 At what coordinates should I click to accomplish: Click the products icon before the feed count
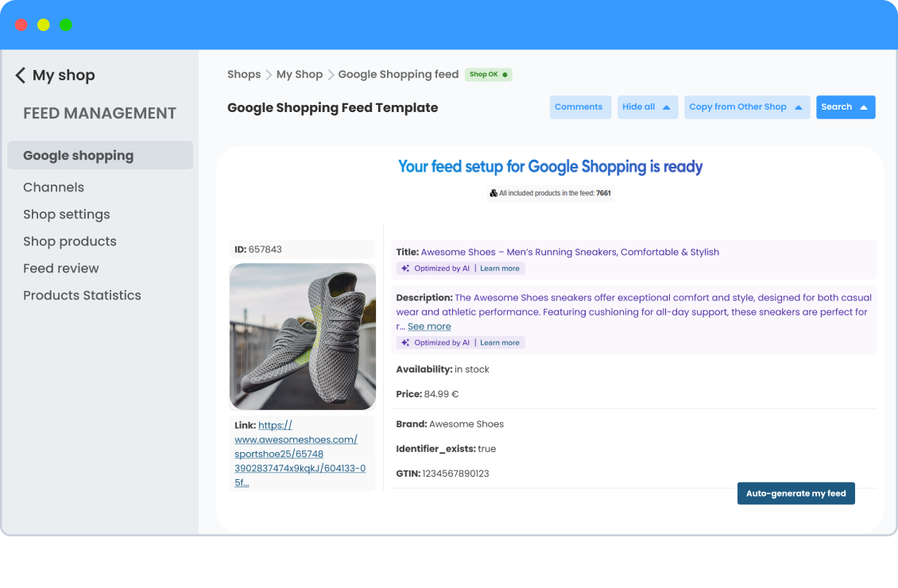(x=494, y=192)
